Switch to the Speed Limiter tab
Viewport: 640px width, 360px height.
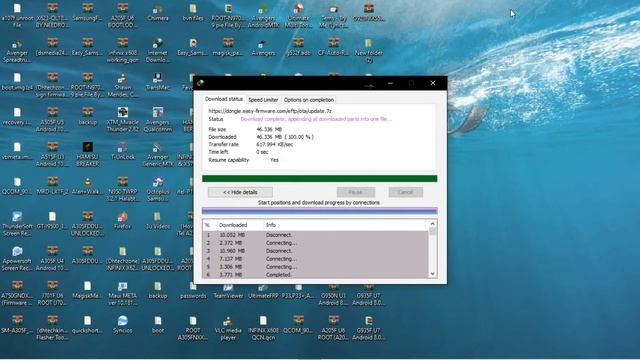(263, 100)
